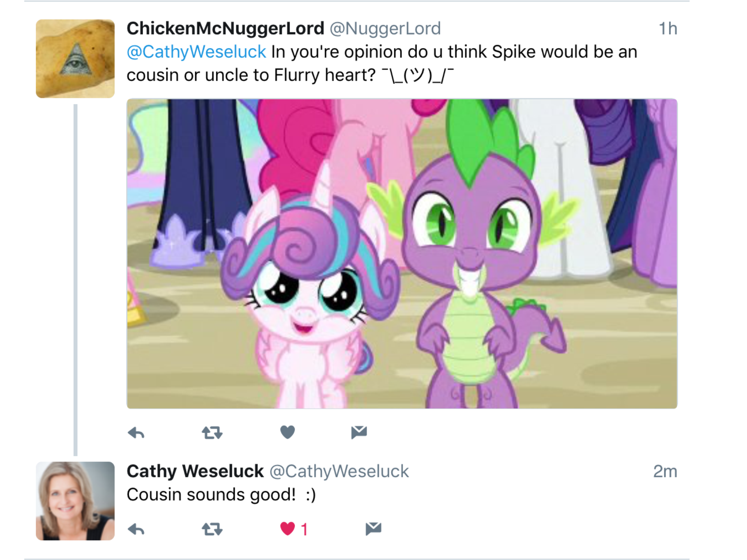Open Cathy Weseluck's profile photo

(75, 501)
